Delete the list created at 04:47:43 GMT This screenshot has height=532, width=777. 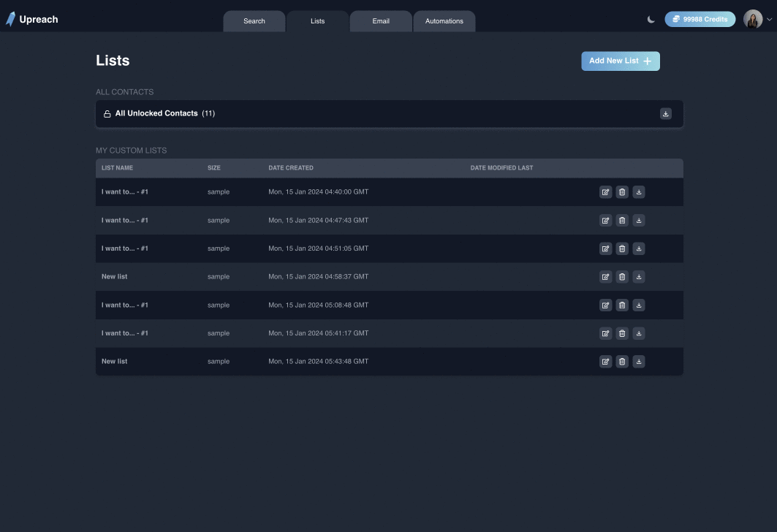point(622,221)
